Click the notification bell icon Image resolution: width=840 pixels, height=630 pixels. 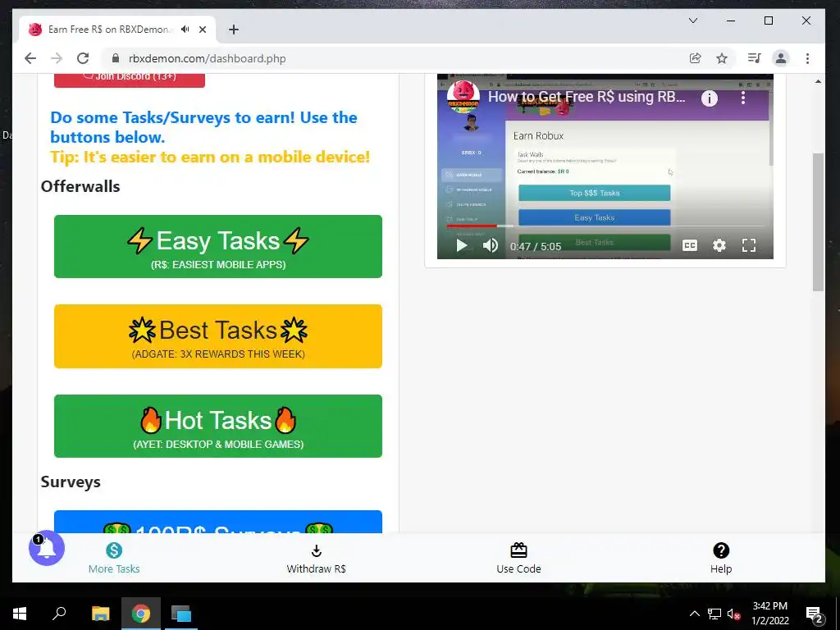(x=47, y=548)
